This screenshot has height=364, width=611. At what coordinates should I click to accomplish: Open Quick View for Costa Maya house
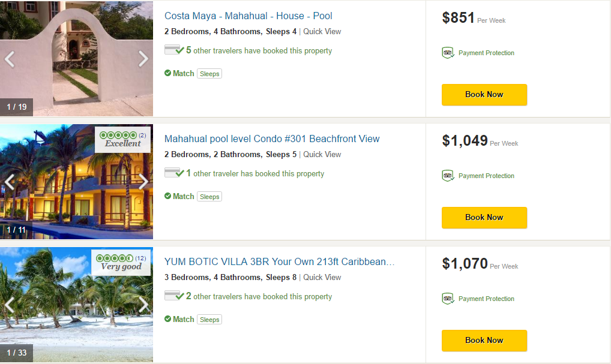click(x=322, y=32)
